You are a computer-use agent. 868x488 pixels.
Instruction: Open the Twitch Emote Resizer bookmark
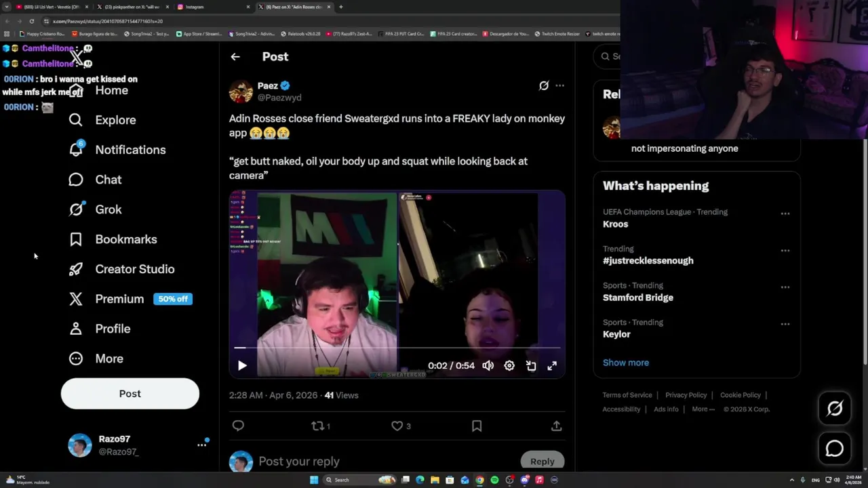[x=557, y=34]
